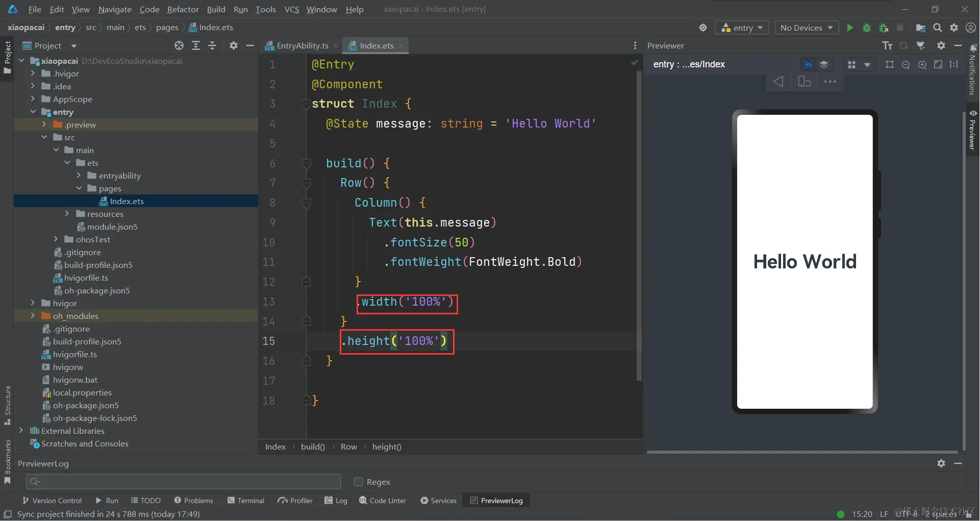The width and height of the screenshot is (980, 521).
Task: Open Search Everywhere magnifier icon
Action: (937, 28)
